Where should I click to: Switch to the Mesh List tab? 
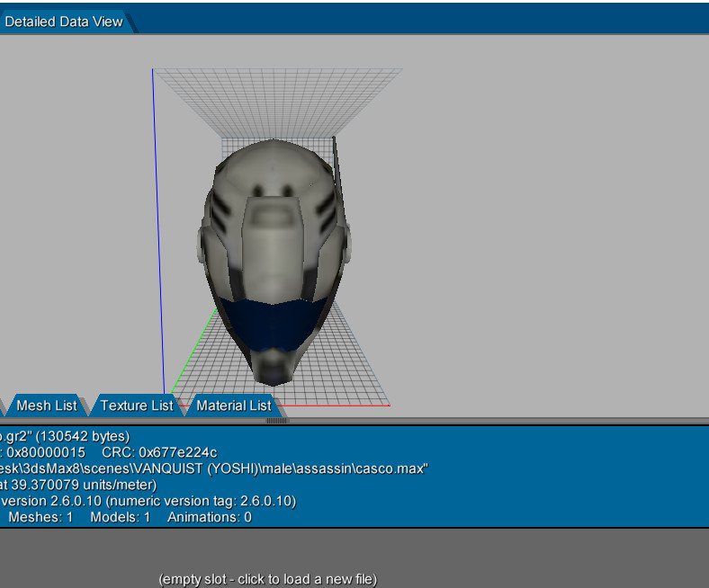47,405
